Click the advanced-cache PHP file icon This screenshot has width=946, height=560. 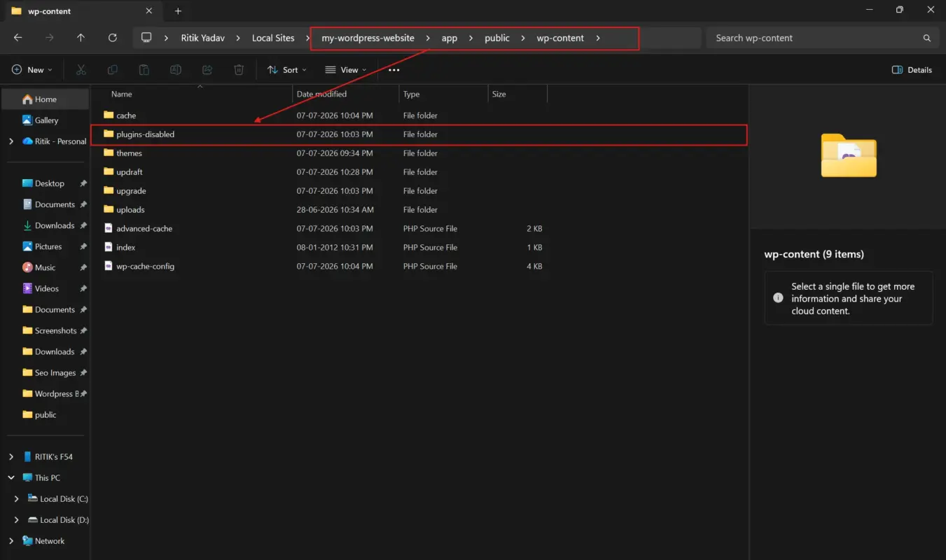click(x=108, y=228)
